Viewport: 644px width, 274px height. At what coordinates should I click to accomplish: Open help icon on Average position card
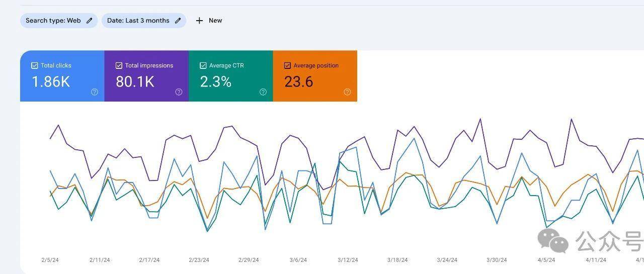point(347,92)
